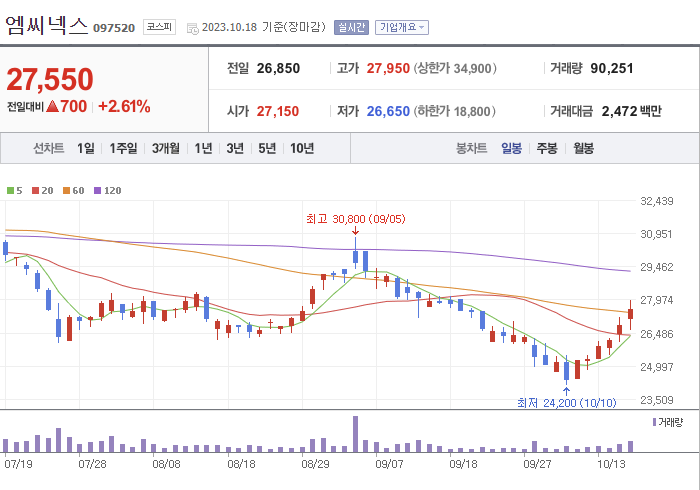This screenshot has height=490, width=700.
Task: Select the 10년 line chart tab
Action: click(x=302, y=148)
